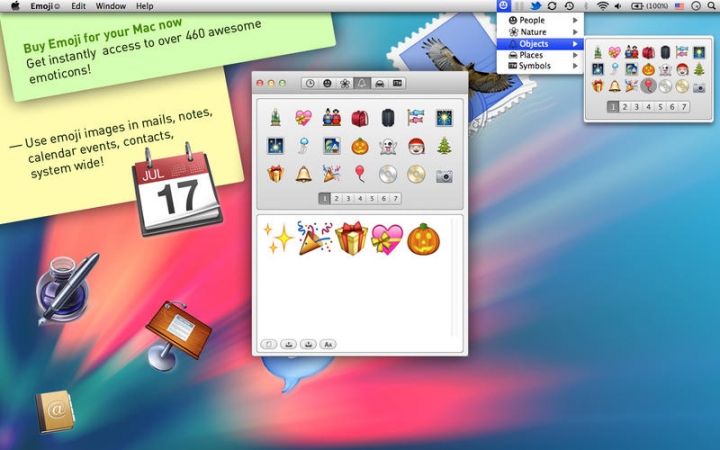Screen dimensions: 720x450
Task: Select the Objects bell tab in window toolbar
Action: 362,83
